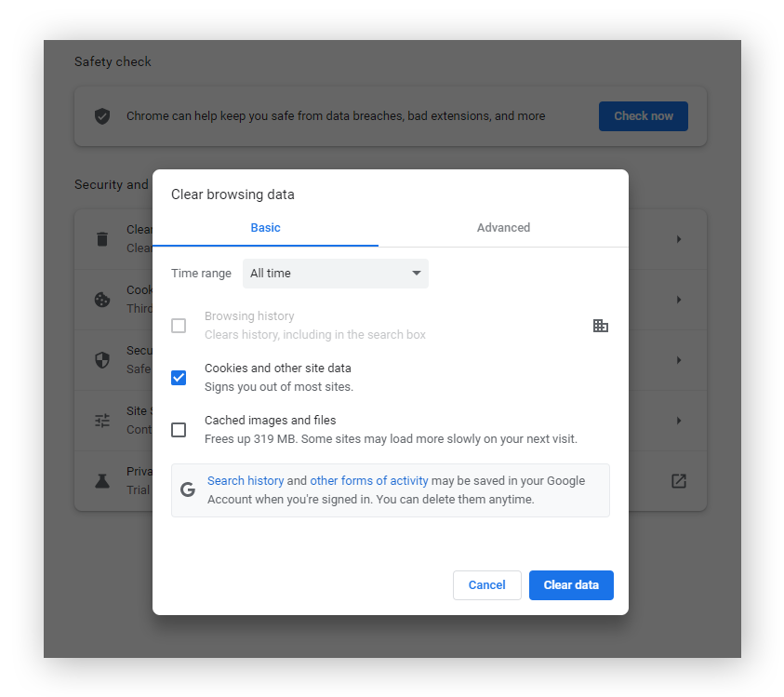
Task: Switch to the Basic tab
Action: [265, 228]
